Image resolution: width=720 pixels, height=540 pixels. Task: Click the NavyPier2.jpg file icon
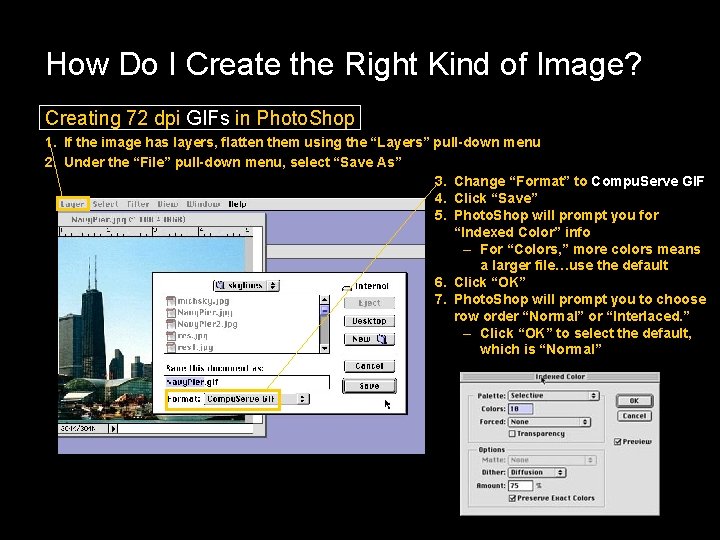pos(171,324)
